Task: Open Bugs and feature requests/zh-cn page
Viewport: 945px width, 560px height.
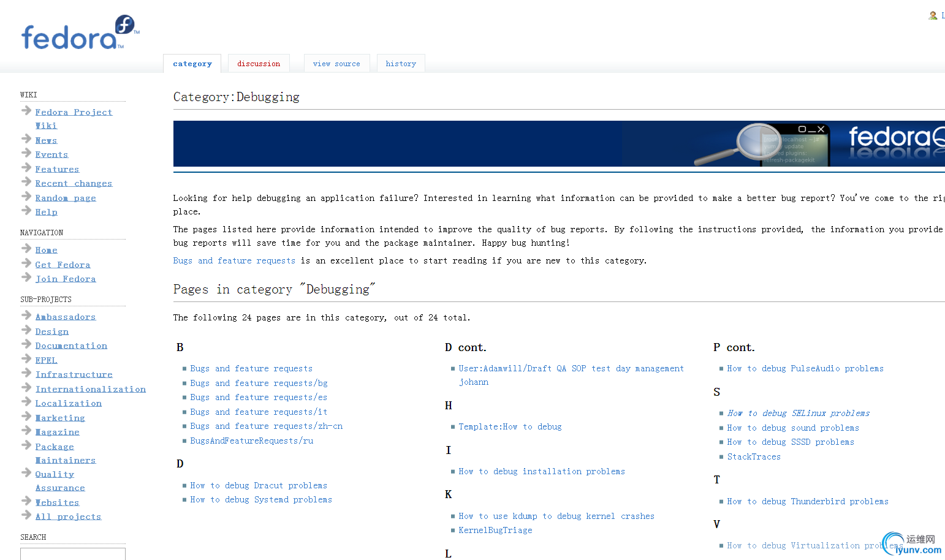Action: (x=266, y=426)
